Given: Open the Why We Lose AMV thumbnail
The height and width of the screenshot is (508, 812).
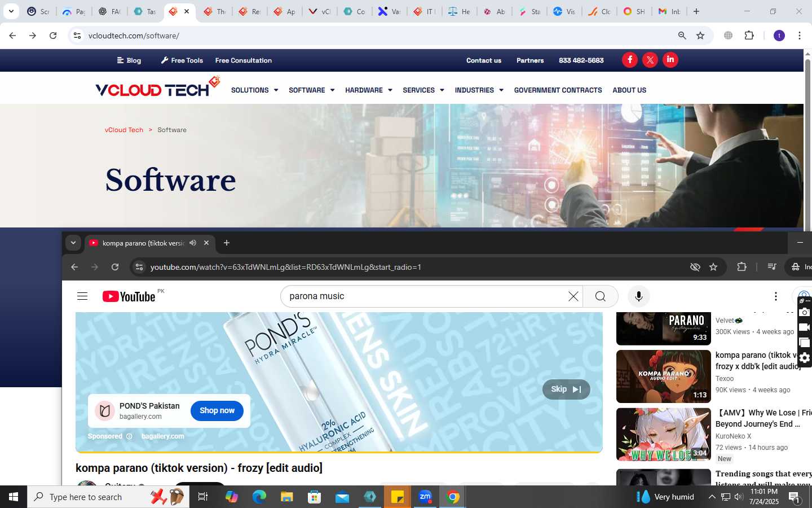Looking at the screenshot, I should 664,435.
